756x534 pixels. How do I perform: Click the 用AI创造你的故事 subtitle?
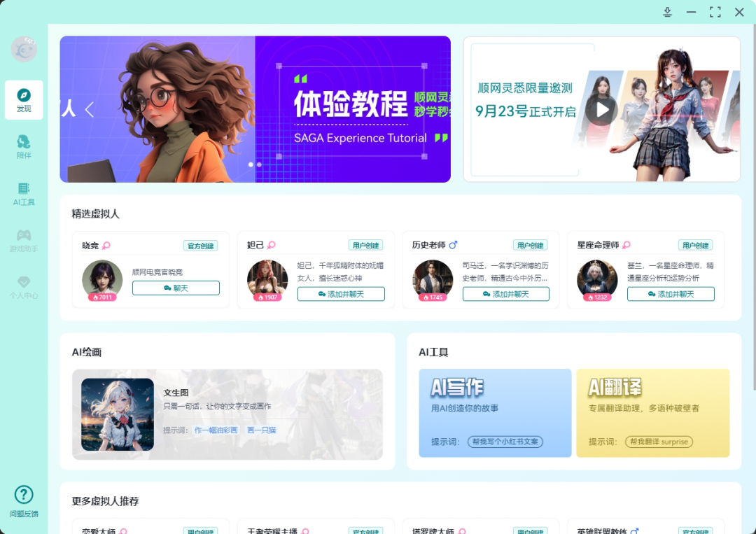464,408
